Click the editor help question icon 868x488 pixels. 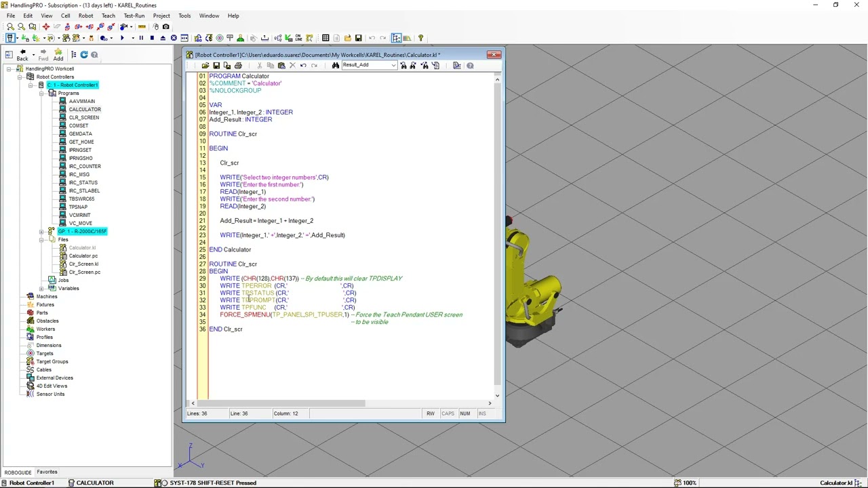click(470, 66)
